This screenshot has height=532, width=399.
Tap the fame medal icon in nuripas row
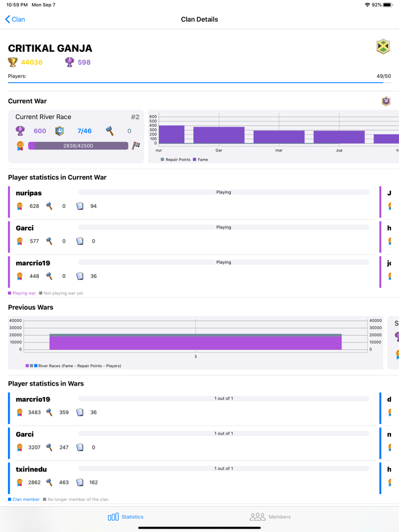coord(20,206)
